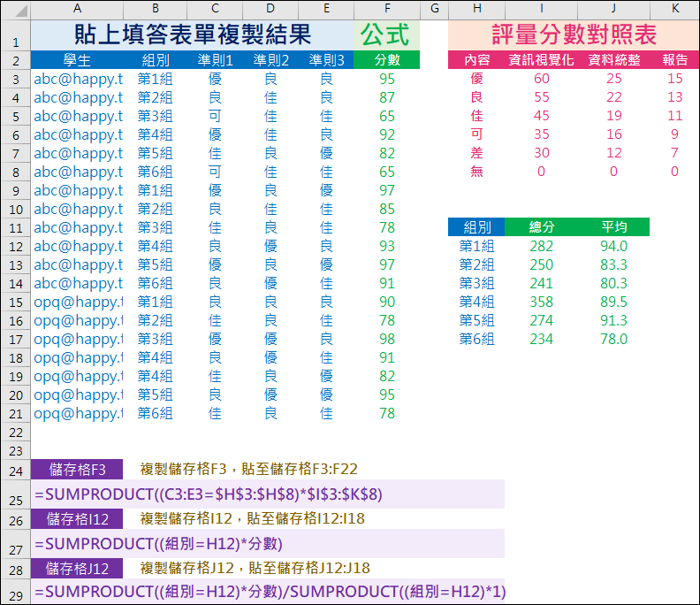Click the note 複製儲存格I12，貼至儲存格I12:I18
The height and width of the screenshot is (605, 700).
click(x=252, y=519)
